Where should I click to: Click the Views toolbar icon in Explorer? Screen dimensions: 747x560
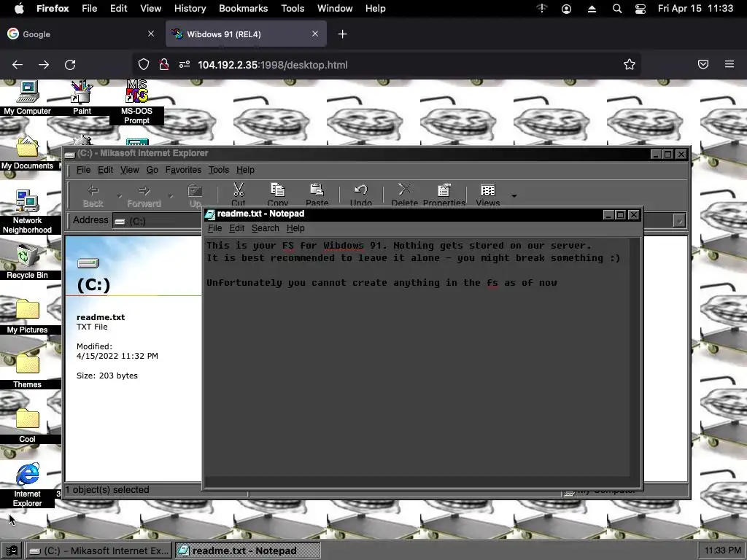tap(488, 195)
